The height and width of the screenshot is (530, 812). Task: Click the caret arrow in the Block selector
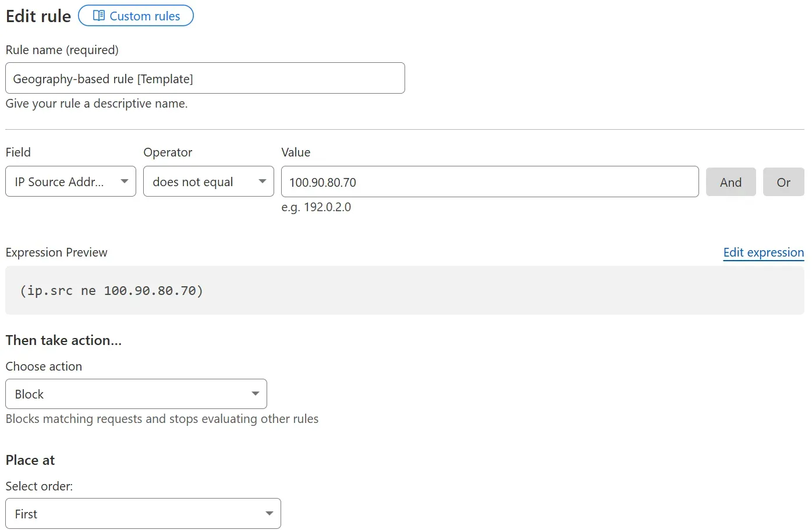(x=256, y=394)
